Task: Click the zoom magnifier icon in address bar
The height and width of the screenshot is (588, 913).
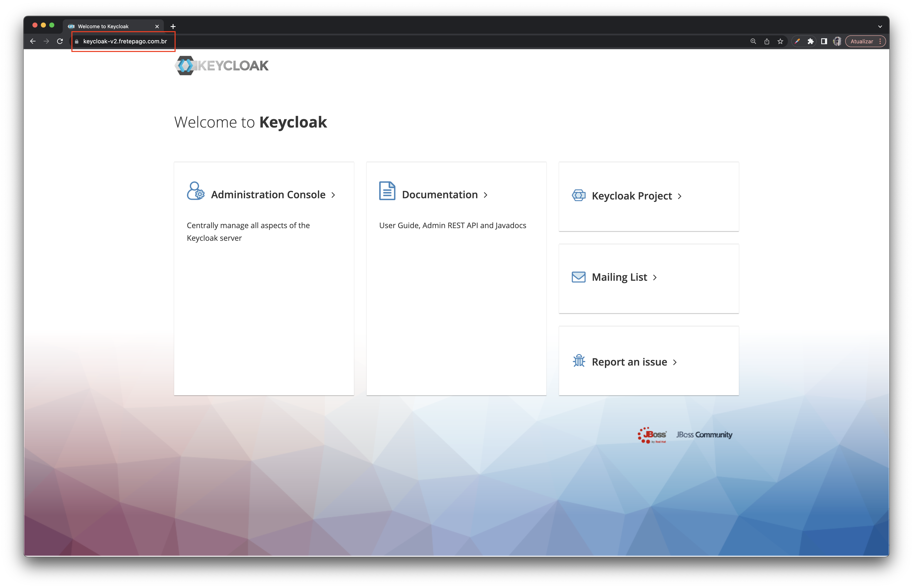Action: click(753, 41)
